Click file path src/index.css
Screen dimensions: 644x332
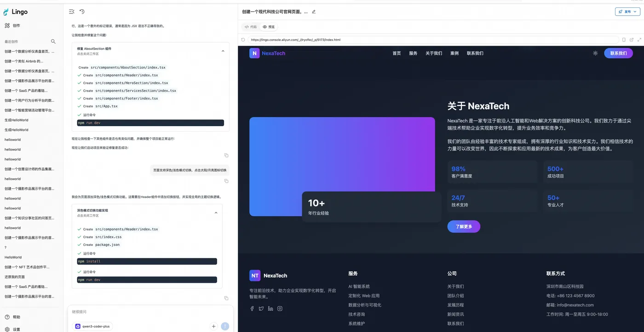pos(109,237)
